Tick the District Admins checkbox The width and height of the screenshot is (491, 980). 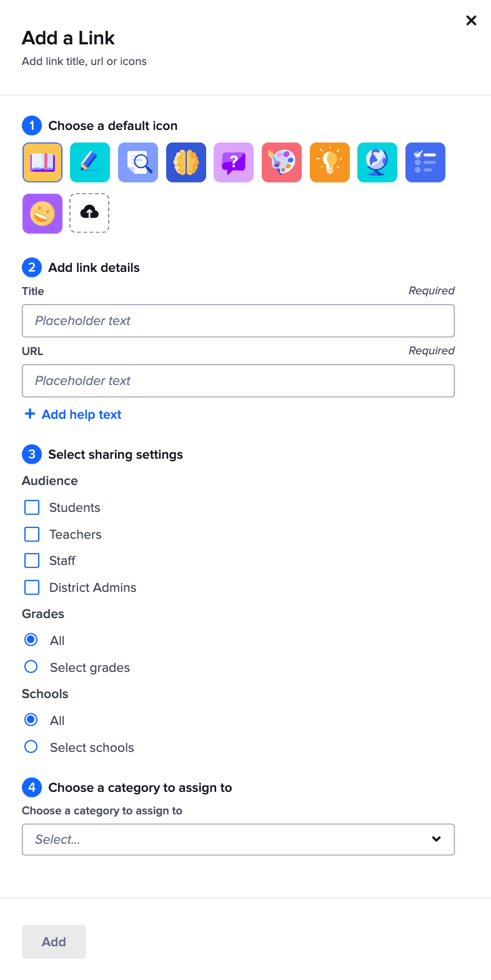(x=32, y=587)
